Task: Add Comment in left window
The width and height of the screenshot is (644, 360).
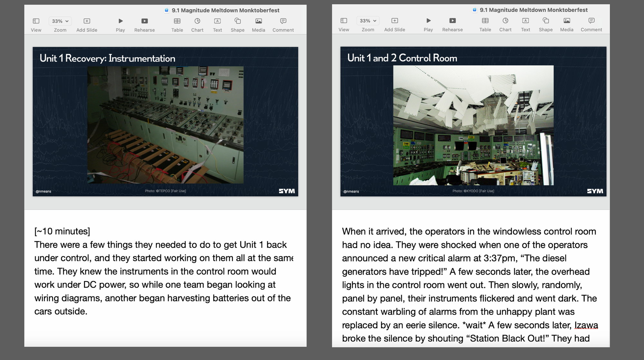Action: tap(283, 25)
